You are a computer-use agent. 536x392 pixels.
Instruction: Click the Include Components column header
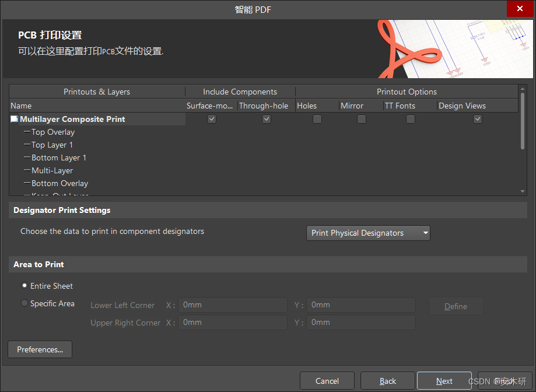[x=240, y=92]
